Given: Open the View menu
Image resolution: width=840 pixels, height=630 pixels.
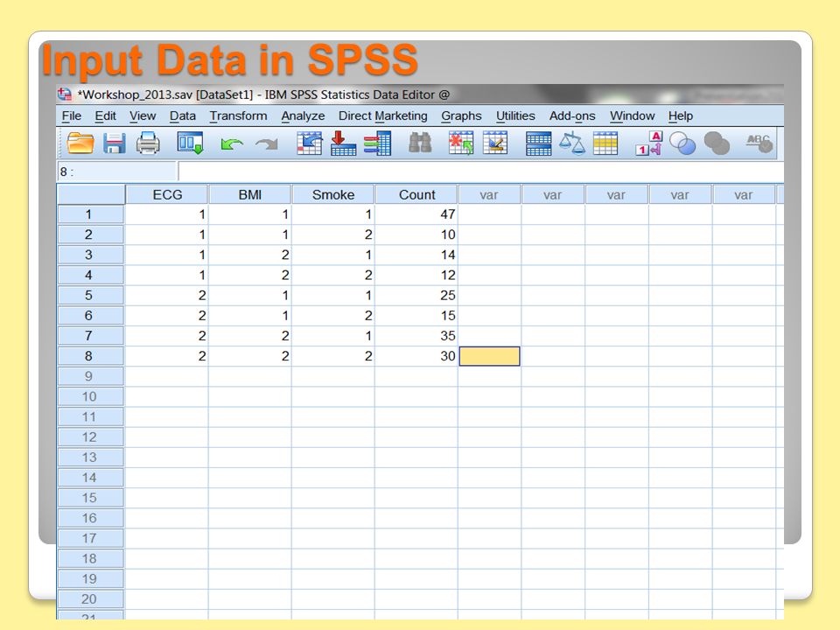Looking at the screenshot, I should point(143,115).
